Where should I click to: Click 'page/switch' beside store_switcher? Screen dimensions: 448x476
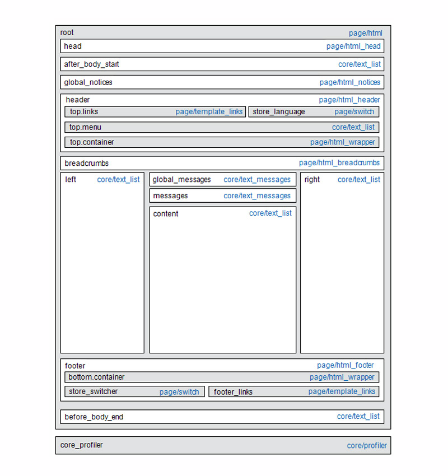coord(179,392)
